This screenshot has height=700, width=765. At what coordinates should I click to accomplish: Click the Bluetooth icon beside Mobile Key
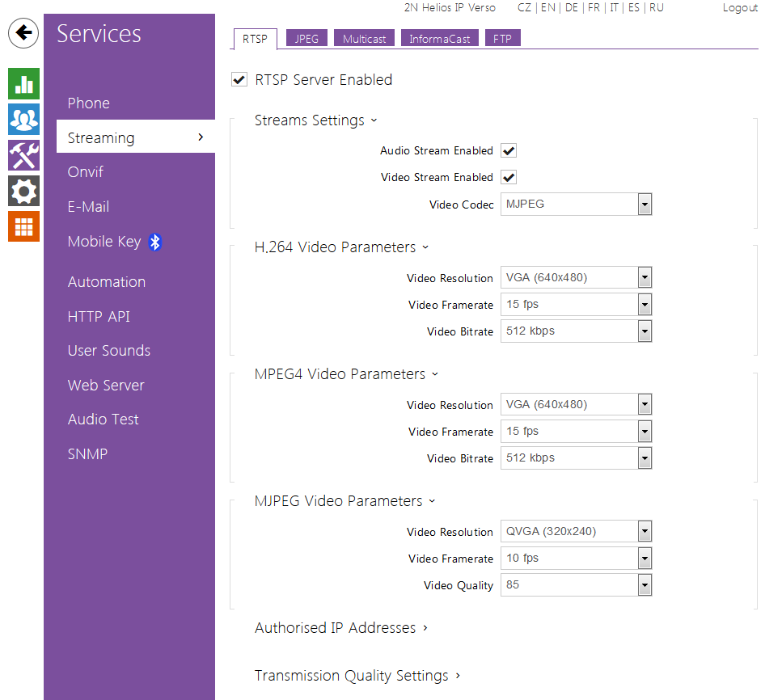(155, 242)
